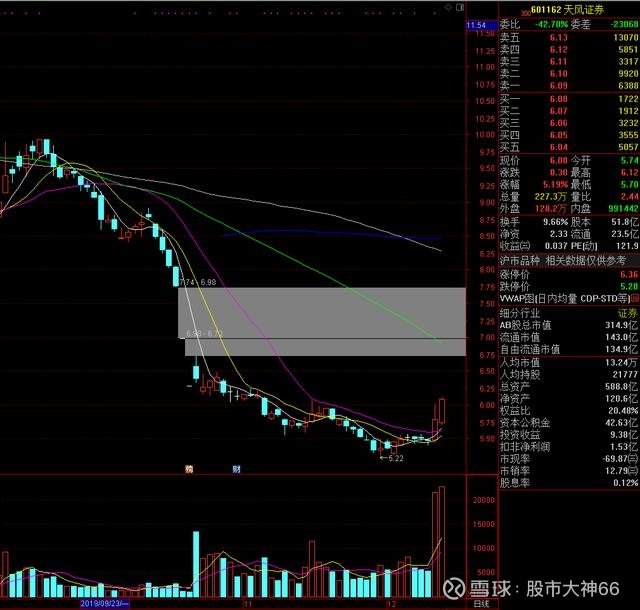Click 卖三 ask price 6.11
The width and height of the screenshot is (640, 610).
[x=558, y=62]
